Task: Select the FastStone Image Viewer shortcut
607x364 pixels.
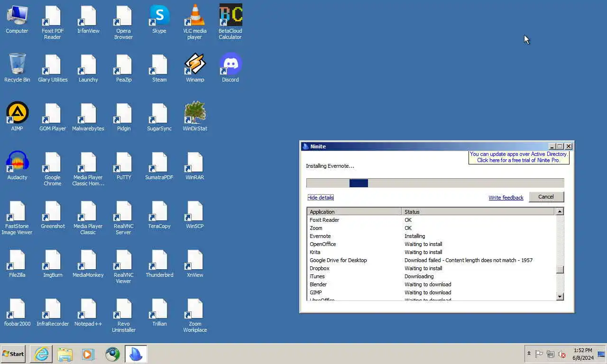Action: point(17,218)
